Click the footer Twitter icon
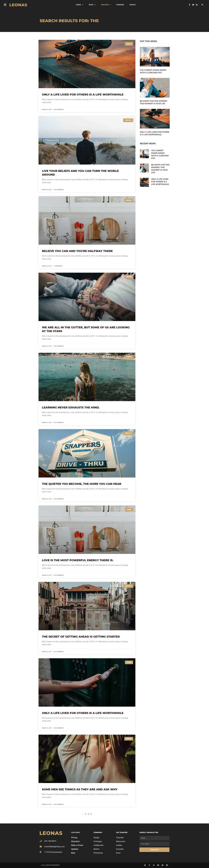 [x=145, y=865]
